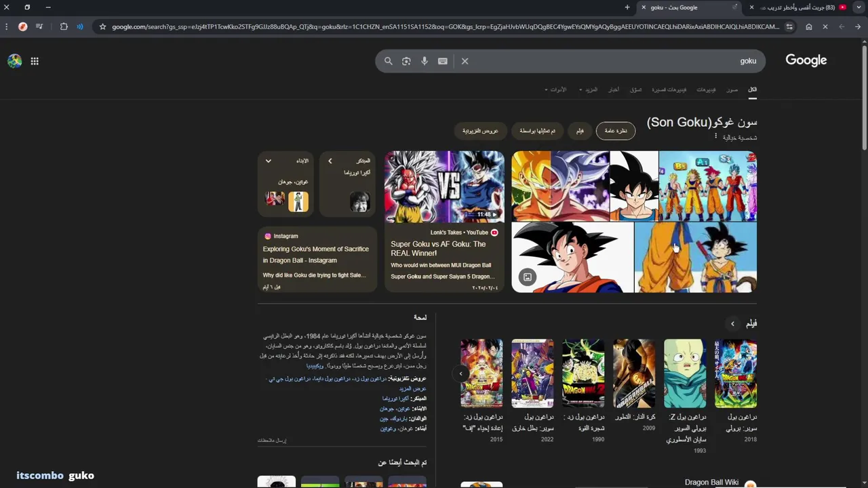Image resolution: width=868 pixels, height=488 pixels.
Task: Switch to the تسوّق (Shopping) tab
Action: point(635,89)
